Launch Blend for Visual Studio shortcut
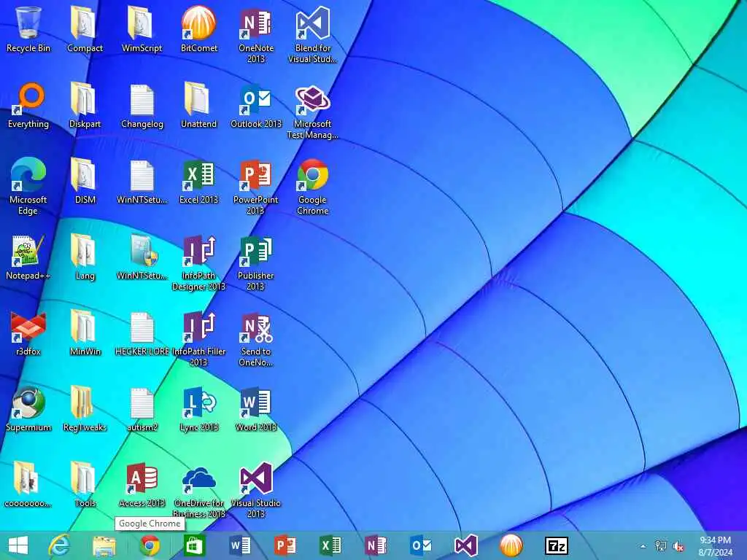The image size is (747, 560). pos(312,35)
